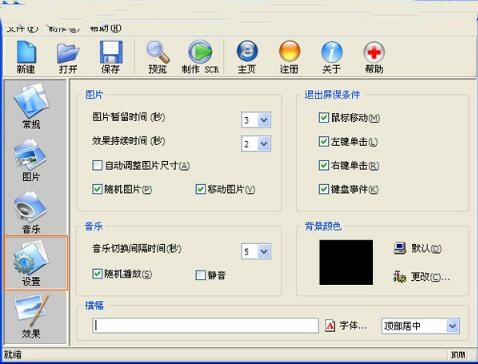Image resolution: width=478 pixels, height=364 pixels.
Task: Open 图片暂留时间 dropdown showing 3
Action: tap(264, 120)
